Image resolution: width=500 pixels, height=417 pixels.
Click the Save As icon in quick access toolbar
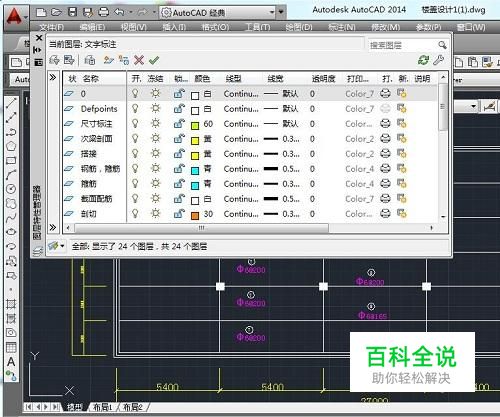click(88, 13)
